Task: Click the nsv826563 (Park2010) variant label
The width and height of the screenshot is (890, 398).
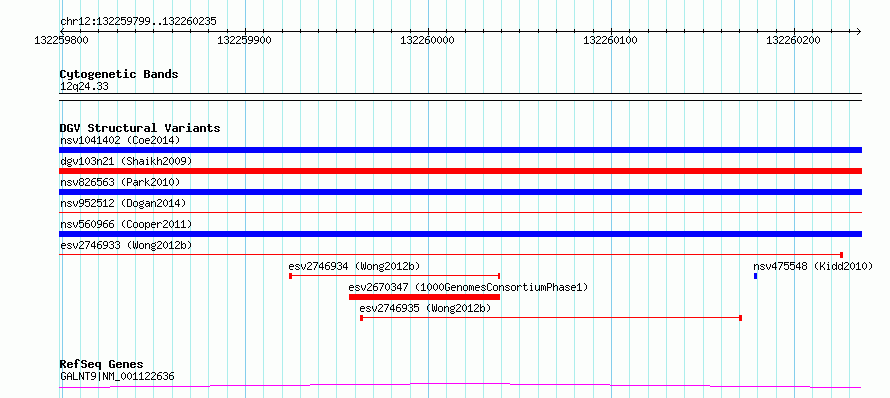Action: (x=120, y=182)
